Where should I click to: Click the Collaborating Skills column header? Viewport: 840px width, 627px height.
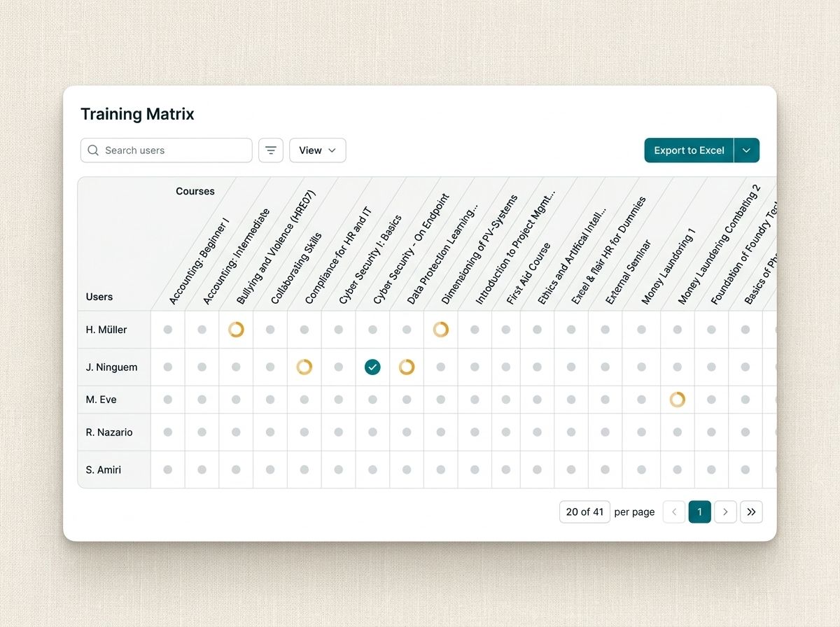pos(296,269)
